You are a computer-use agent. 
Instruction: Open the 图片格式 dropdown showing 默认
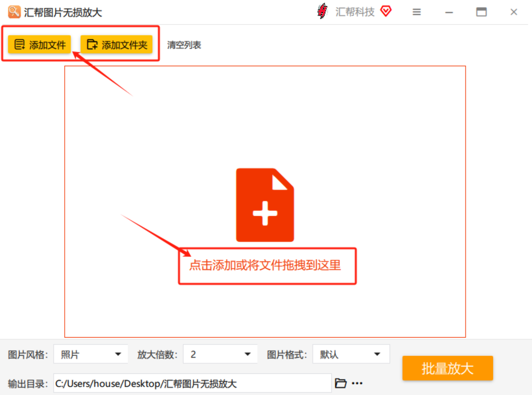click(x=351, y=354)
